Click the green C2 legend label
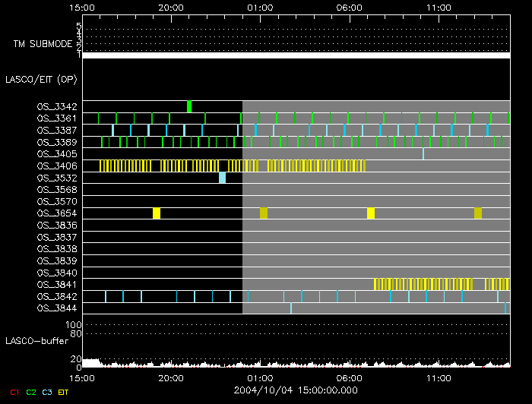This screenshot has height=404, width=532. point(31,392)
